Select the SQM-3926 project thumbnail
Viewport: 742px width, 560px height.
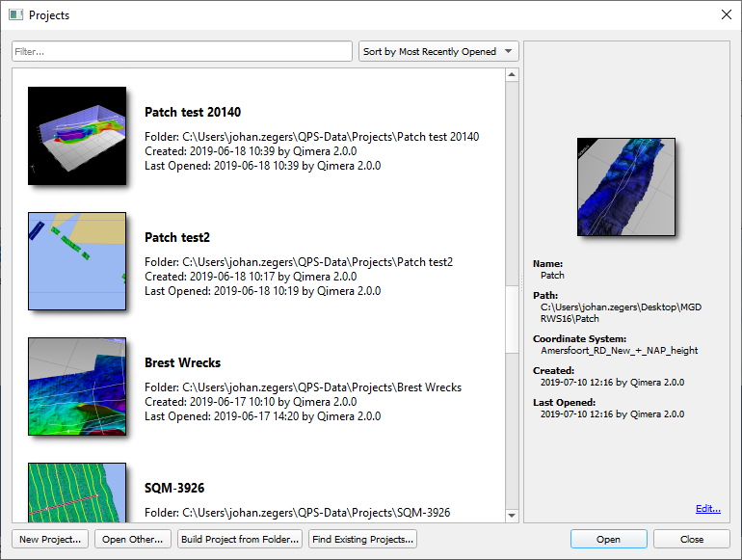click(x=77, y=493)
